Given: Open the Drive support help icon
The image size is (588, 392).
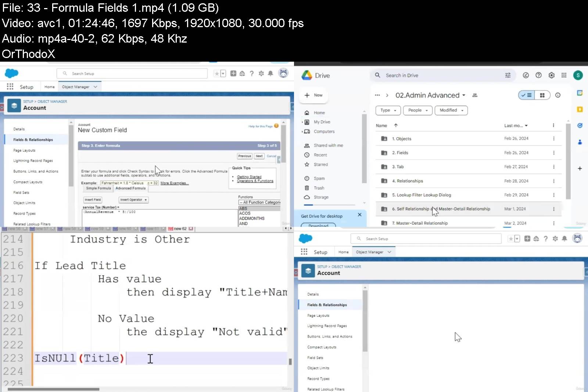Looking at the screenshot, I should pos(538,75).
